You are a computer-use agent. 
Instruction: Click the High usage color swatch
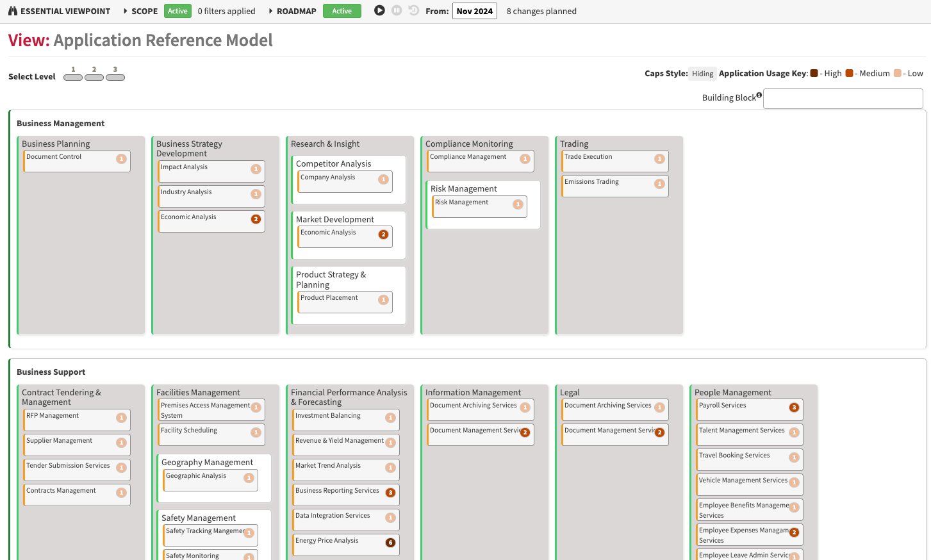[814, 73]
